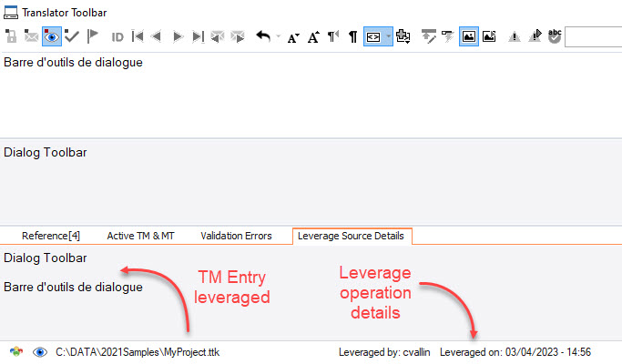Open the tag display mode combo button
The height and width of the screenshot is (364, 622).
(x=373, y=37)
